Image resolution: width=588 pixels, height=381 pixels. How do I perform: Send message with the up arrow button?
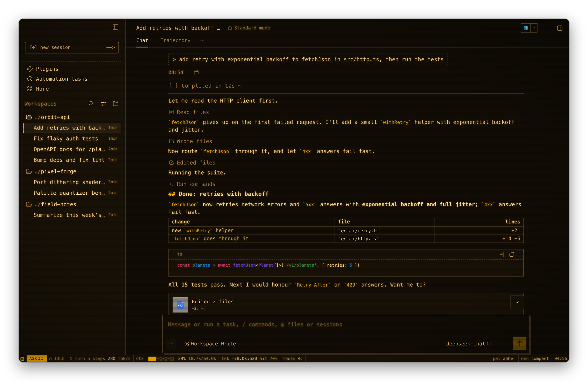pyautogui.click(x=520, y=343)
